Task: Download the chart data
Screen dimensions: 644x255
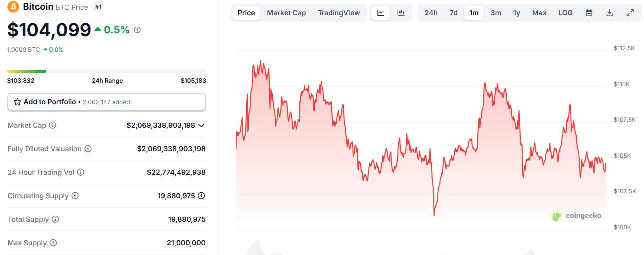Action: coord(609,13)
